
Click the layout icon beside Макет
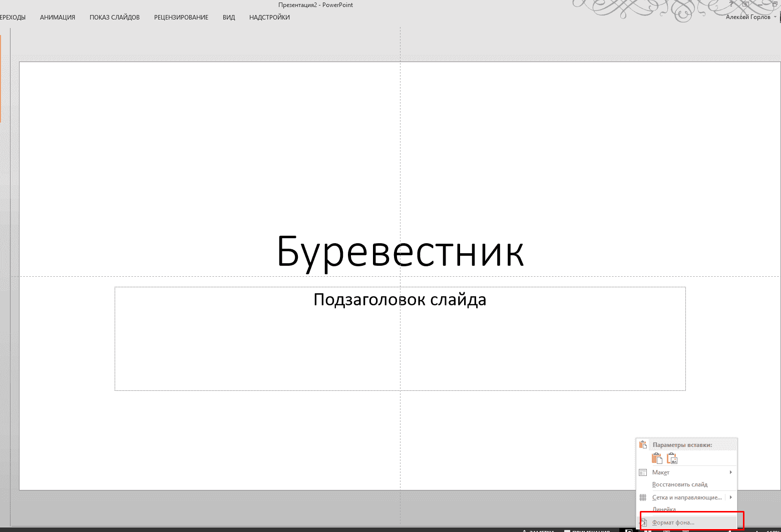click(643, 472)
